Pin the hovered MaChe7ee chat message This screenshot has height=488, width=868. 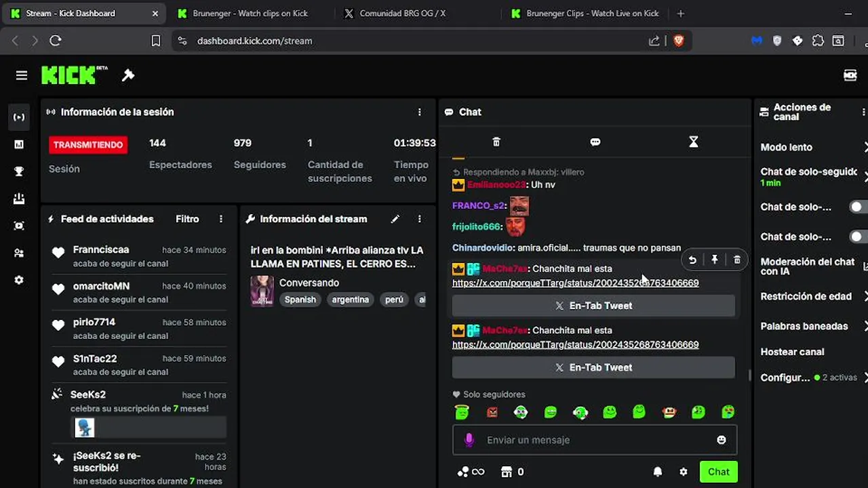(x=715, y=260)
